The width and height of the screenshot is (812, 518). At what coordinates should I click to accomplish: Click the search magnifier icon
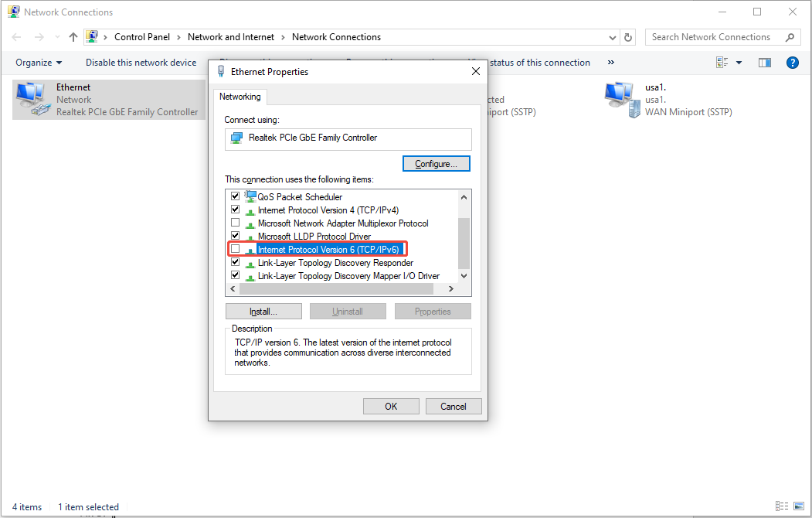[790, 37]
